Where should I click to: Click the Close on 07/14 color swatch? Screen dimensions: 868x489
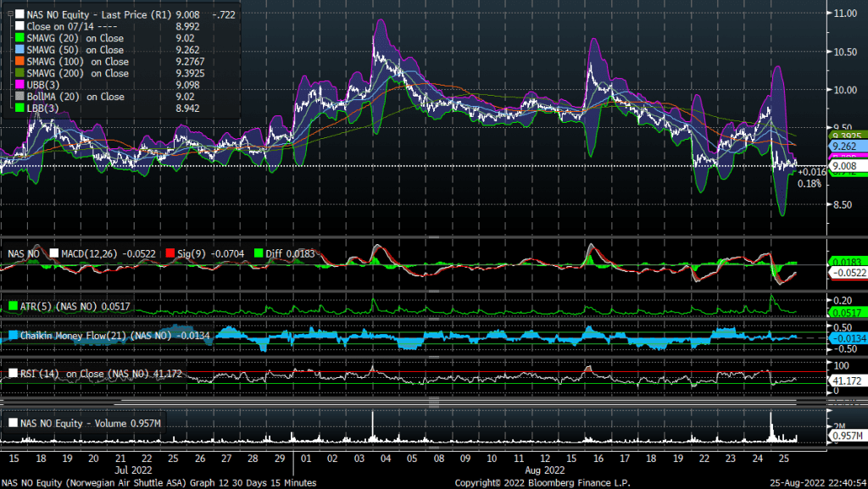click(19, 26)
